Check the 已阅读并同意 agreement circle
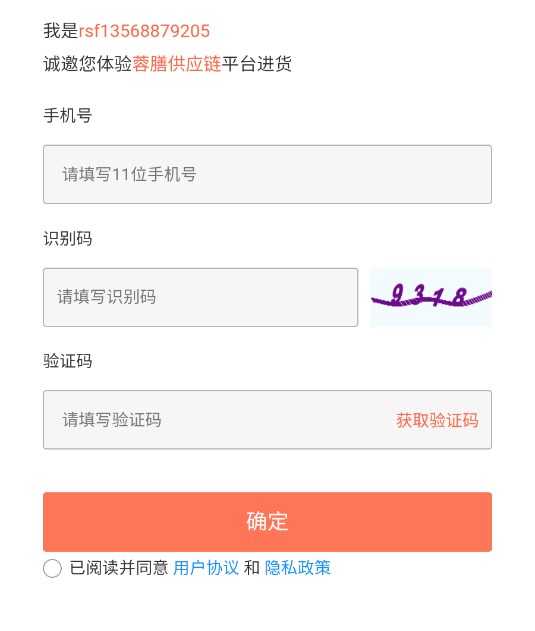535x631 pixels. point(52,568)
